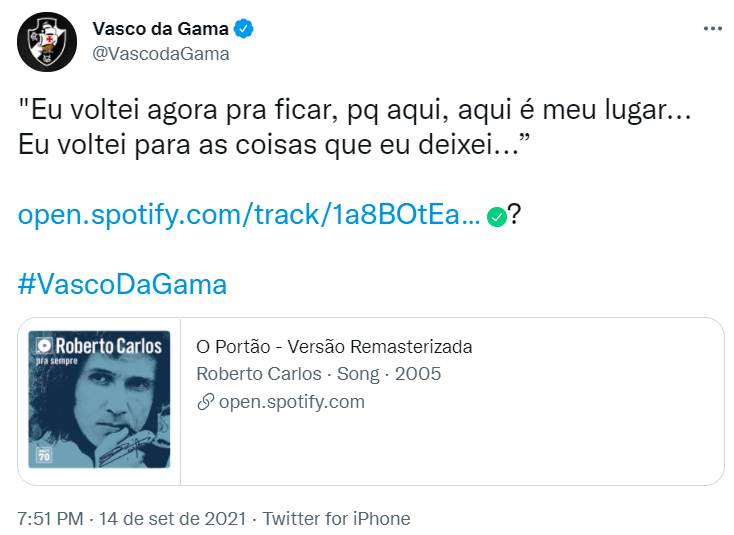The height and width of the screenshot is (535, 734).
Task: Click the decade 70 badge on album cover
Action: (x=45, y=453)
